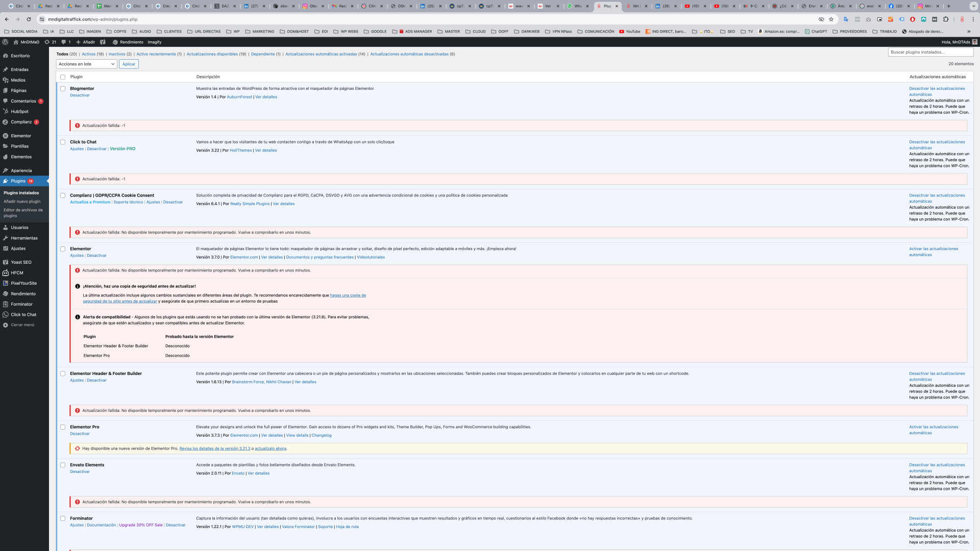The width and height of the screenshot is (980, 551).
Task: Show Actualizaciones disponibles (19) filter
Action: point(216,54)
